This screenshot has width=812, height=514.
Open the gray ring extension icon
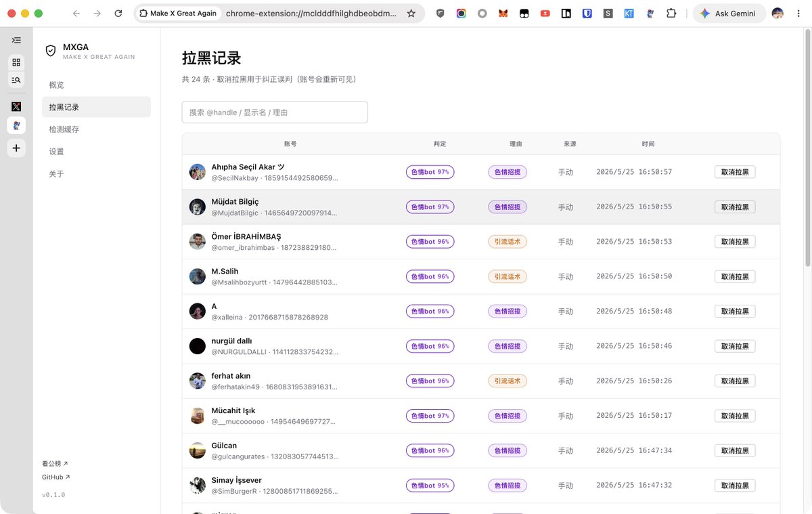(x=482, y=14)
